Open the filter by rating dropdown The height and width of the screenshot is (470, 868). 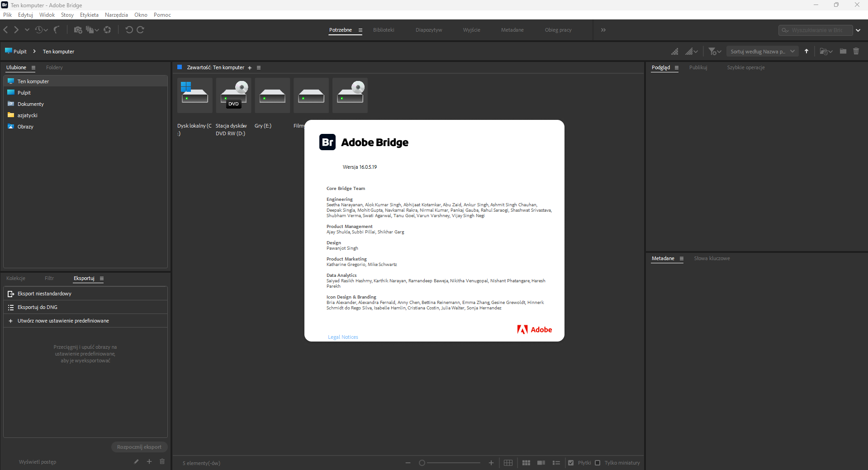click(715, 52)
